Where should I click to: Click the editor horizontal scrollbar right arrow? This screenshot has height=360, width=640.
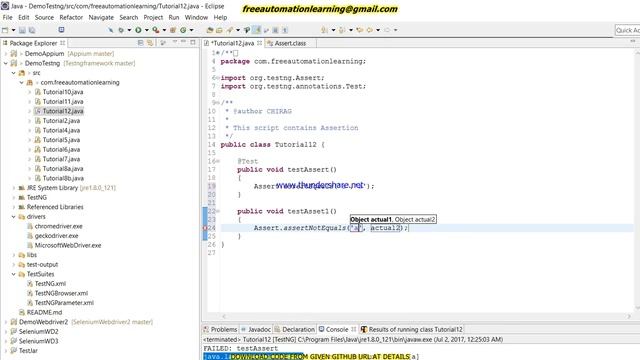click(629, 316)
